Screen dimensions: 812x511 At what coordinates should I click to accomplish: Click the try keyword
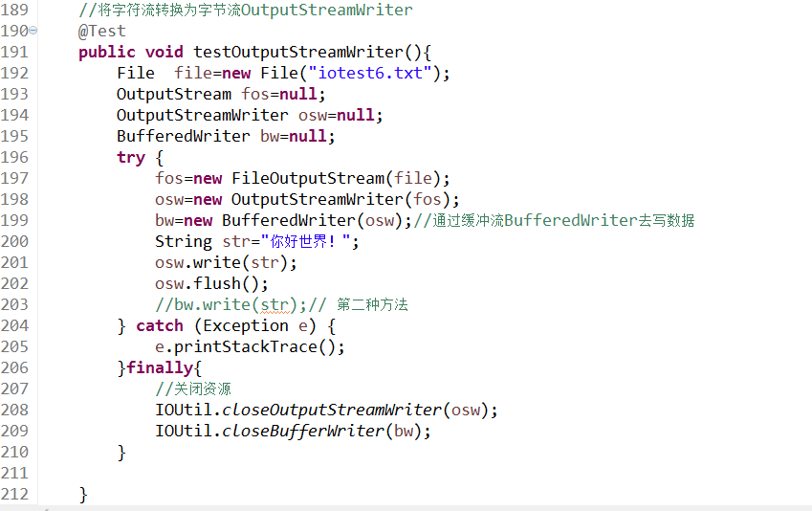pyautogui.click(x=131, y=158)
